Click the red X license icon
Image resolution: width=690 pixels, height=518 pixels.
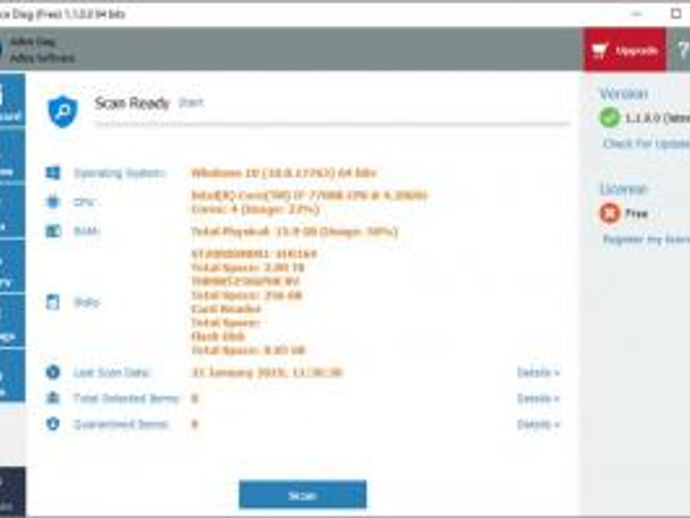(x=610, y=213)
